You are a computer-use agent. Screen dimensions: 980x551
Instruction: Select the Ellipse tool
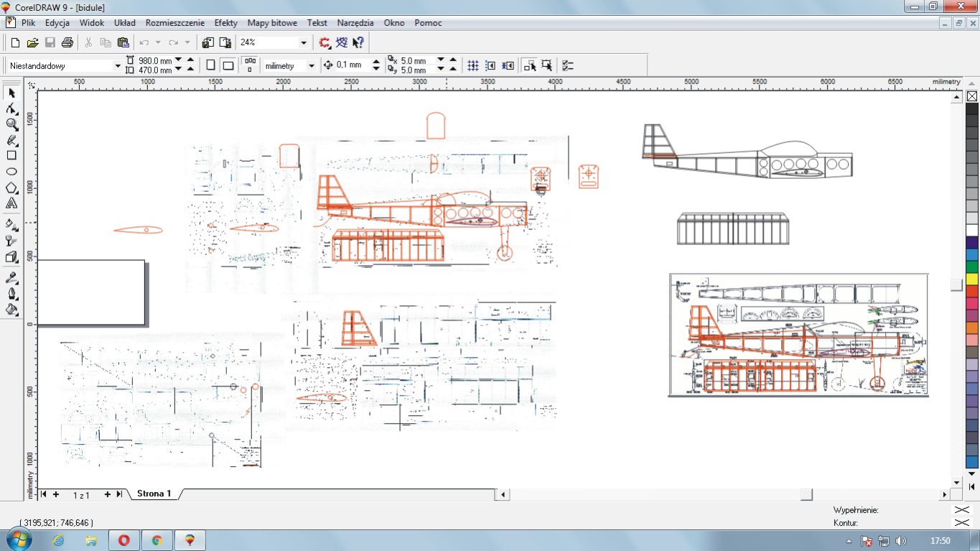point(11,172)
